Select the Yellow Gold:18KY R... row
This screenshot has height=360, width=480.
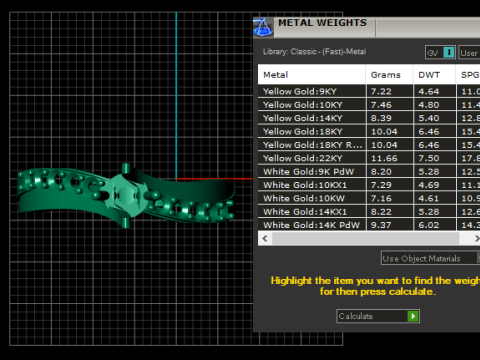(x=369, y=145)
